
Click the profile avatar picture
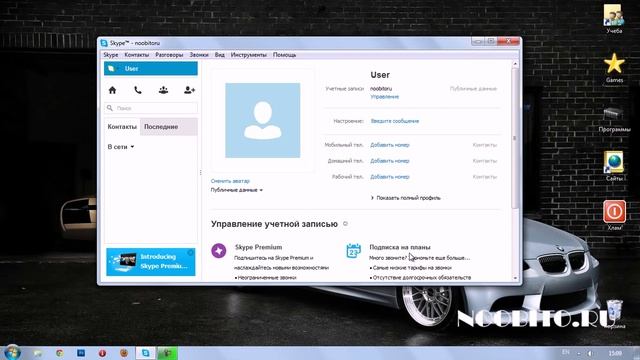pyautogui.click(x=263, y=120)
